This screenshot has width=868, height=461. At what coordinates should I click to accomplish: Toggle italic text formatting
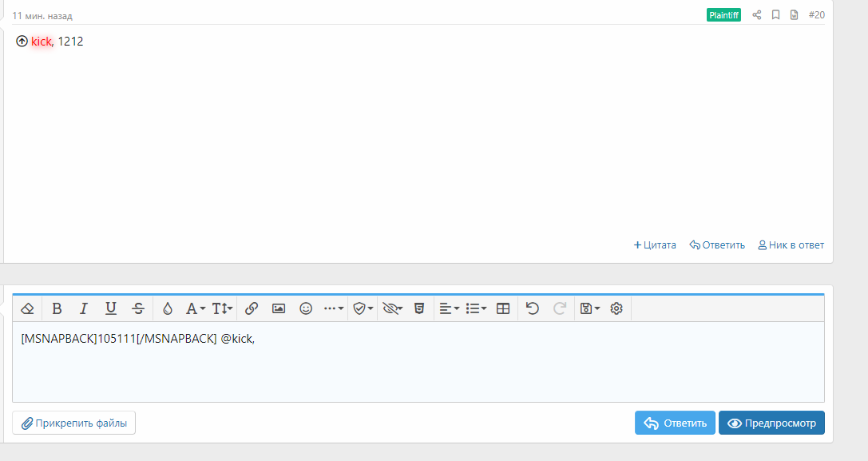coord(83,308)
